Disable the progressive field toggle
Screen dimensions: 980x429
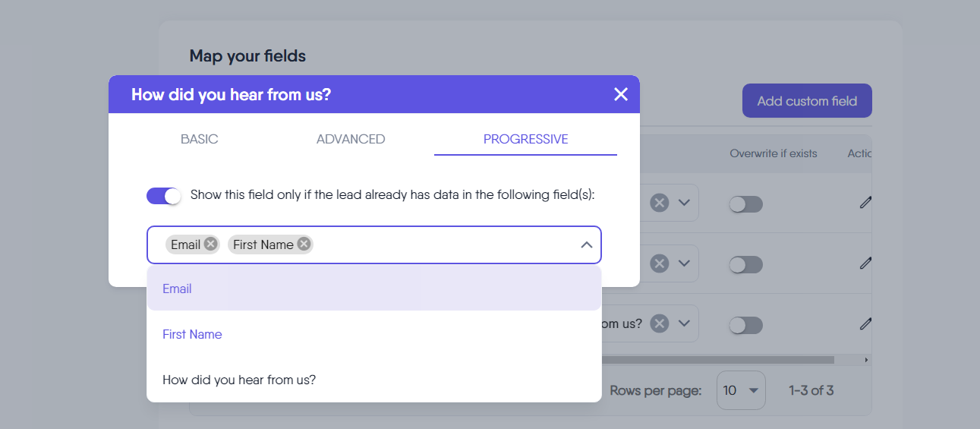click(164, 196)
